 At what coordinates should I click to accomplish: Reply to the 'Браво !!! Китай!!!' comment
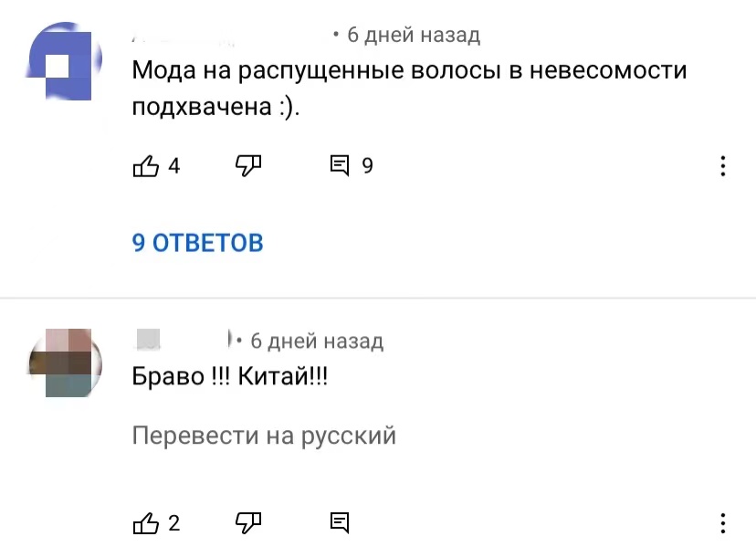point(340,522)
